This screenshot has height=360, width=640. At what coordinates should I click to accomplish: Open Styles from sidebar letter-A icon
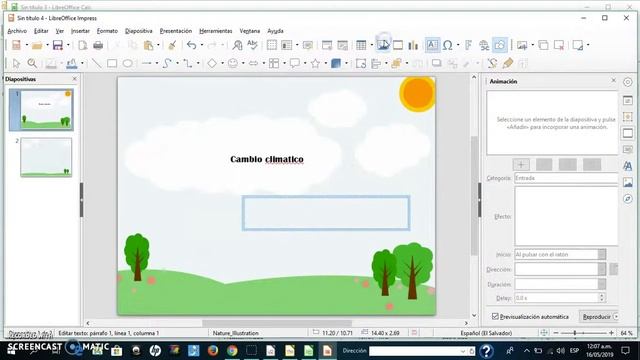[628, 166]
